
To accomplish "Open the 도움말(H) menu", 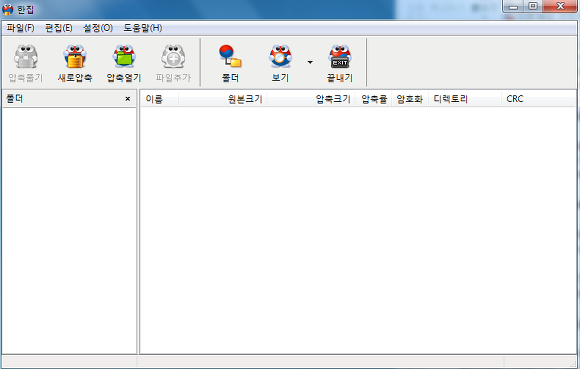I will tap(142, 28).
